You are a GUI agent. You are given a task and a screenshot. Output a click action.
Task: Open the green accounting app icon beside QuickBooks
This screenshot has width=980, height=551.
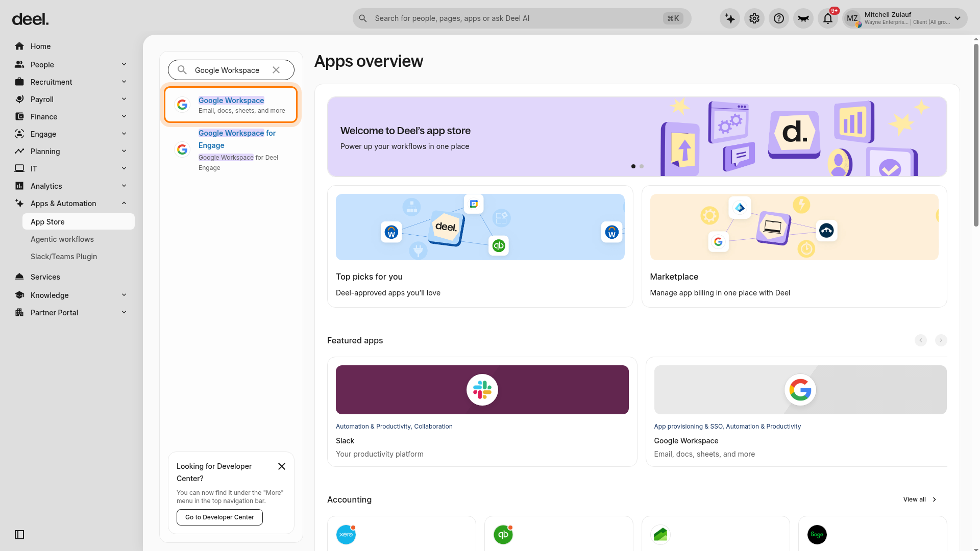660,535
